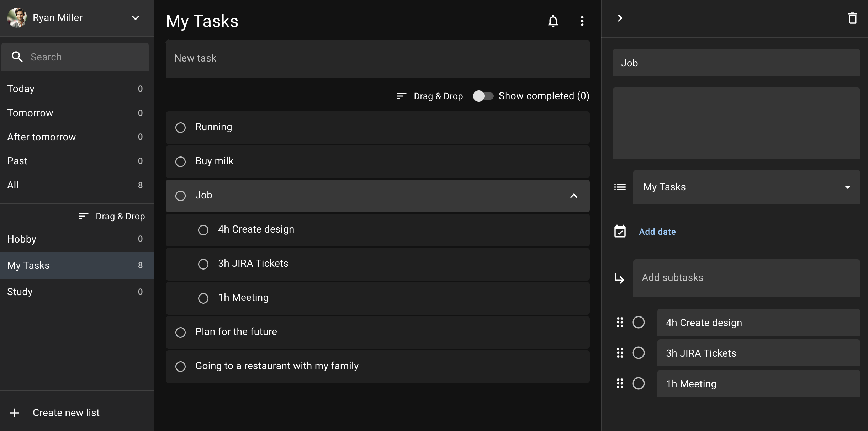868x431 pixels.
Task: Click the filter/sort icon in sidebar
Action: (x=83, y=216)
